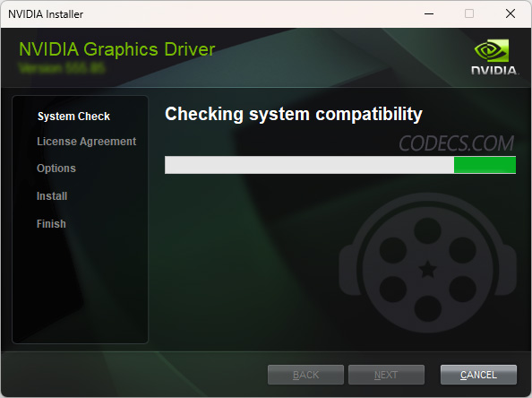Go to the Install step
The width and height of the screenshot is (532, 398).
[x=52, y=196]
